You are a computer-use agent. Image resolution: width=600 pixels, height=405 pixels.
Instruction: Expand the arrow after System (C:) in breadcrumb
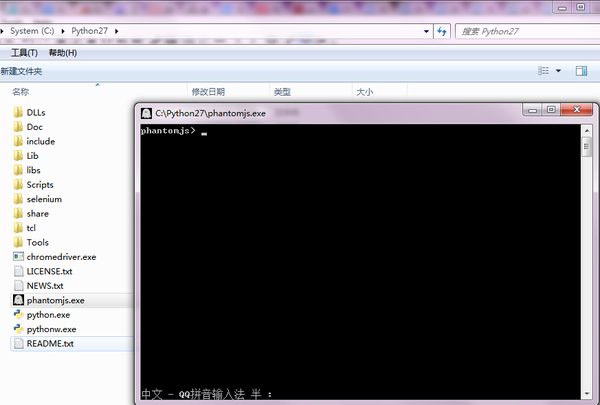(x=63, y=31)
